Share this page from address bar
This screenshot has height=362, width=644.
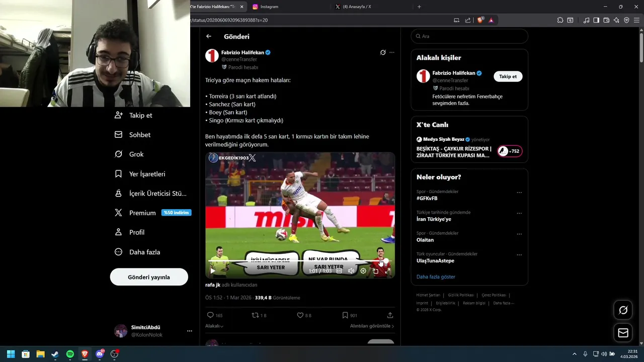[468, 20]
